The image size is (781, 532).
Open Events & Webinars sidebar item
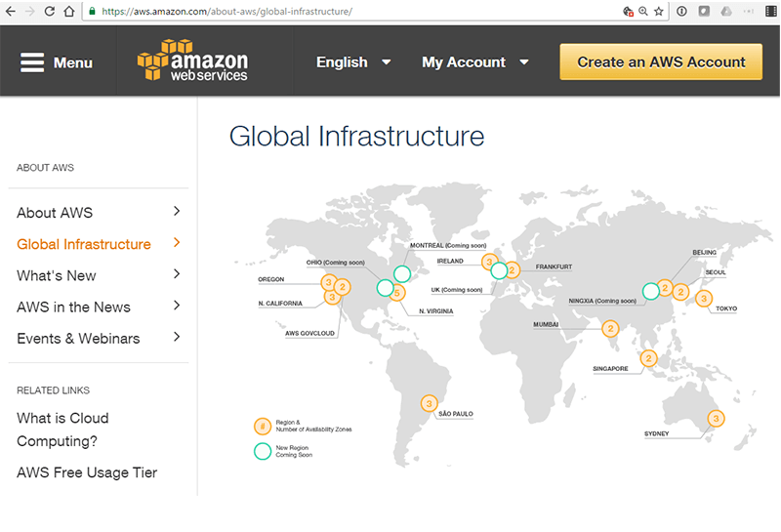(x=78, y=338)
